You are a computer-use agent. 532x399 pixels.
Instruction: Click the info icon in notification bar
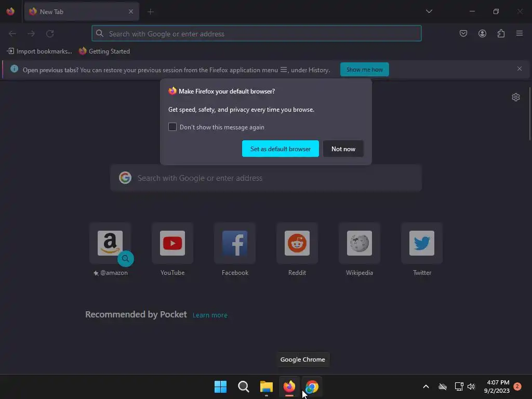click(x=14, y=69)
